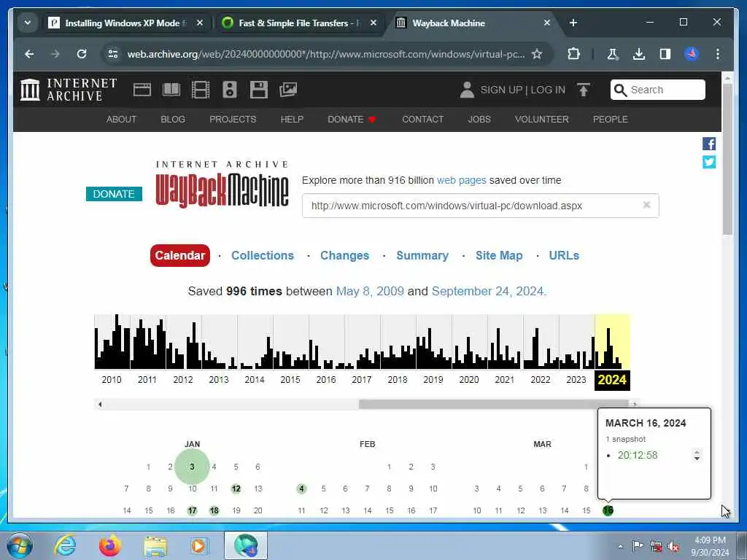This screenshot has height=560, width=747.
Task: Open Internet Explorer from the taskbar
Action: point(65,545)
